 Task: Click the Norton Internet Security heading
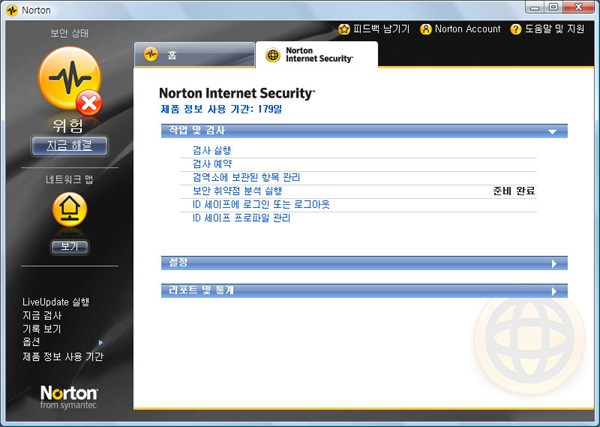pos(237,93)
